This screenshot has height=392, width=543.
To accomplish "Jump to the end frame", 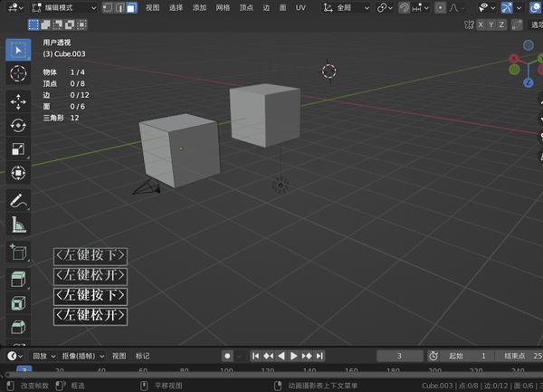I will 319,356.
